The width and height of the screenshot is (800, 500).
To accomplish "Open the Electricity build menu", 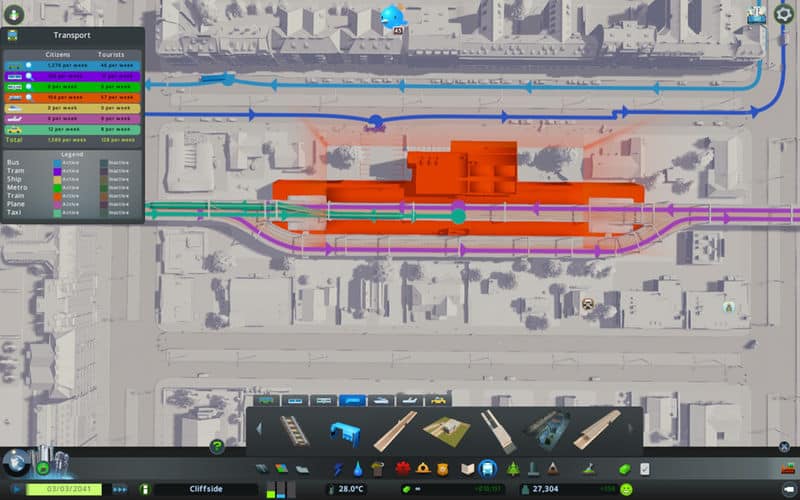I will 339,468.
